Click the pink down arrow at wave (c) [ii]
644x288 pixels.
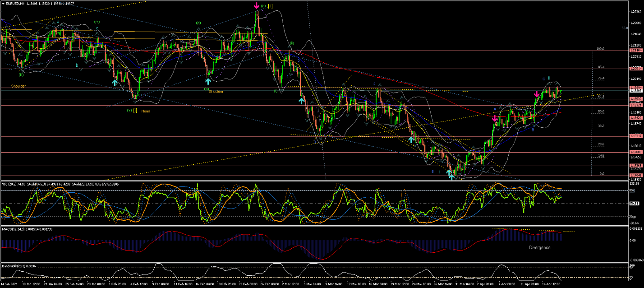[256, 6]
